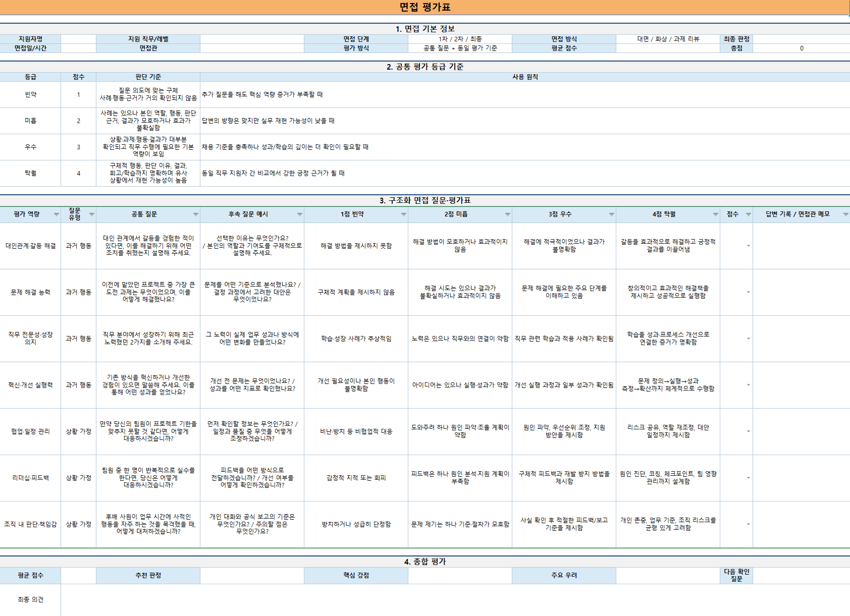Select the 문제 해결 능력 competency cell
The width and height of the screenshot is (850, 616).
(x=30, y=292)
